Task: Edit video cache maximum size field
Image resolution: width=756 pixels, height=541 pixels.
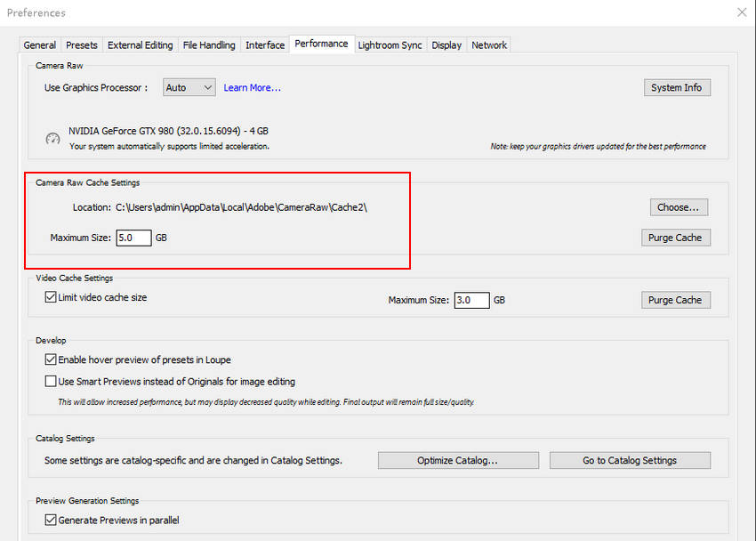Action: 472,300
